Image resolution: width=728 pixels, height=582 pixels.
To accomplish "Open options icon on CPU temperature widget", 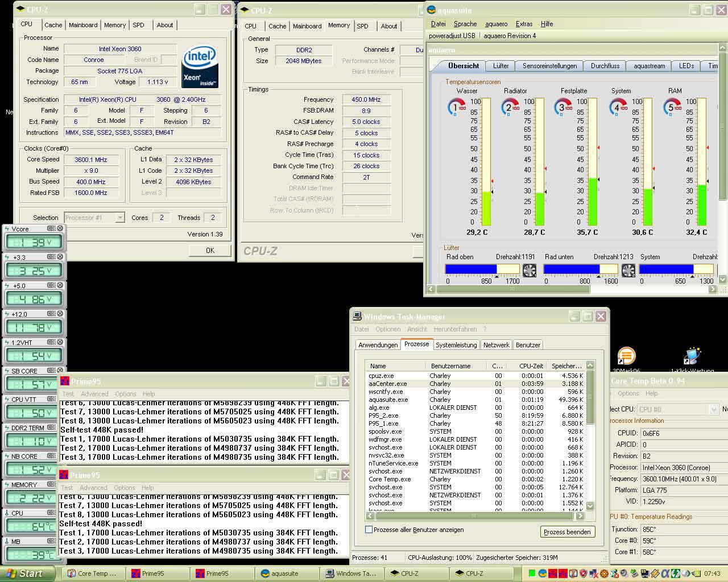I will click(51, 513).
